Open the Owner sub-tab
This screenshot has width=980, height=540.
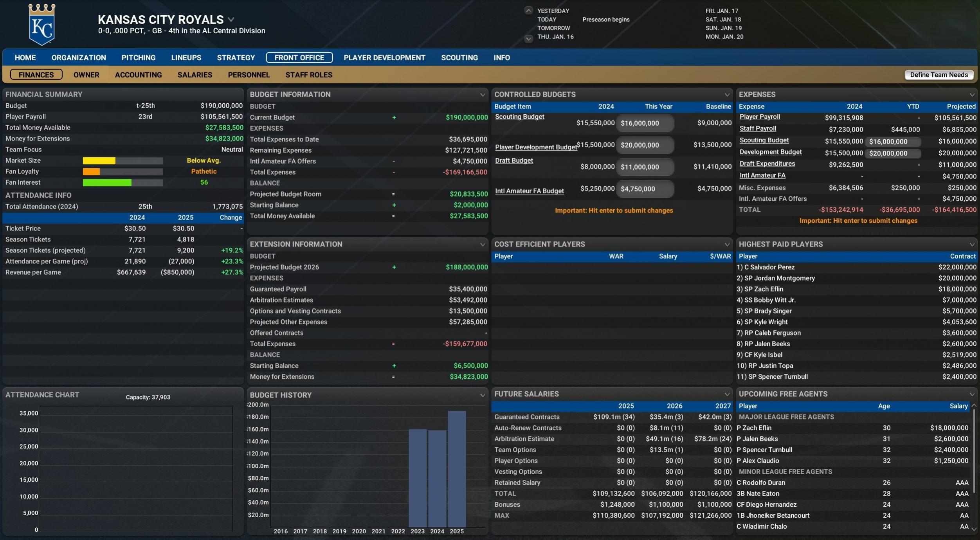(86, 75)
